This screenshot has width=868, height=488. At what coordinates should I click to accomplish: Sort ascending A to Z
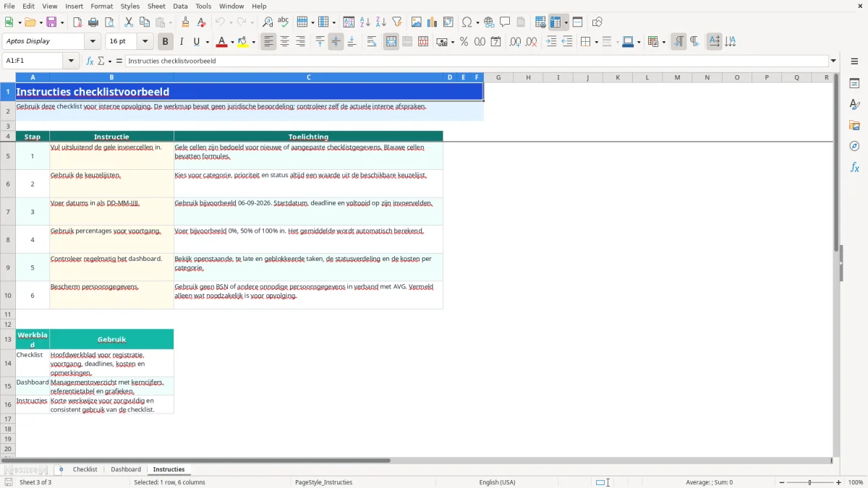tap(365, 22)
